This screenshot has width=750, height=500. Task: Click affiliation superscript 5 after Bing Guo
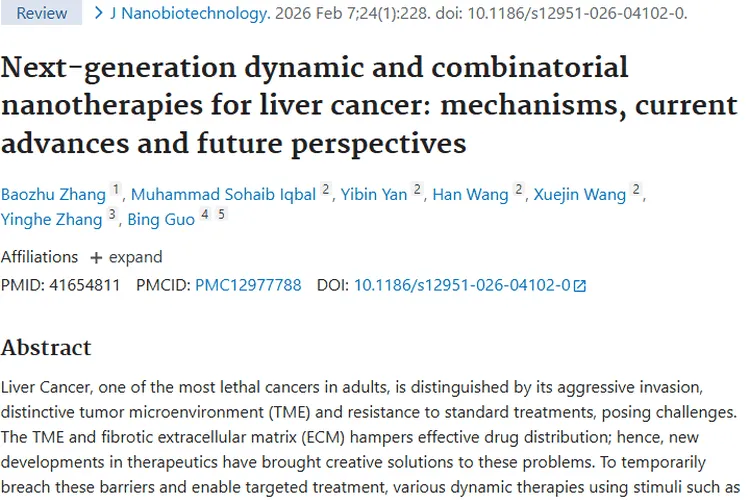click(x=221, y=215)
